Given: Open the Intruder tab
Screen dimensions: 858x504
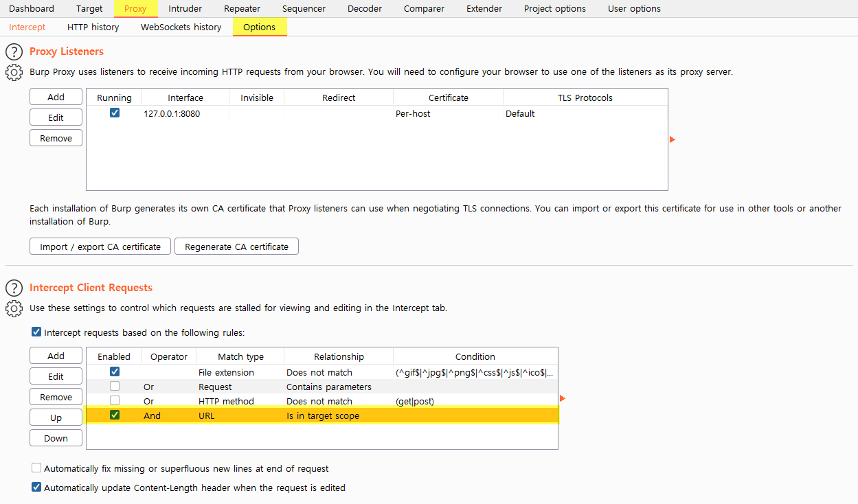Looking at the screenshot, I should 185,9.
